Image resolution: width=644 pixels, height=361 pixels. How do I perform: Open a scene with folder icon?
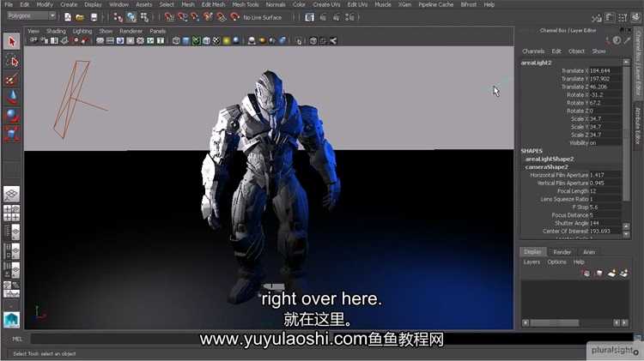coord(80,17)
